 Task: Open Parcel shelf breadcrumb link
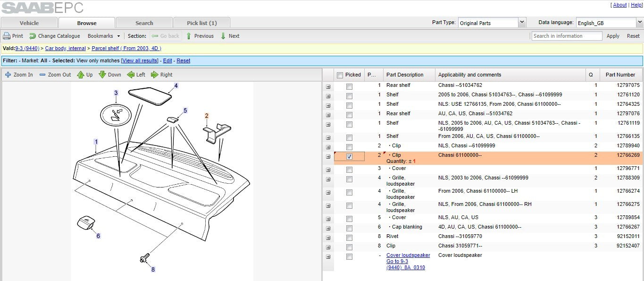126,48
